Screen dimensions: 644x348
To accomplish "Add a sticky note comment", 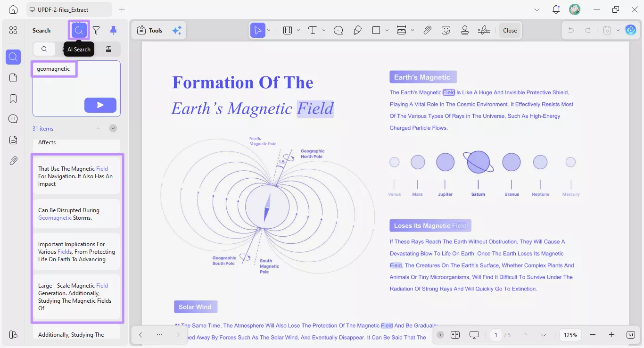I will (338, 30).
